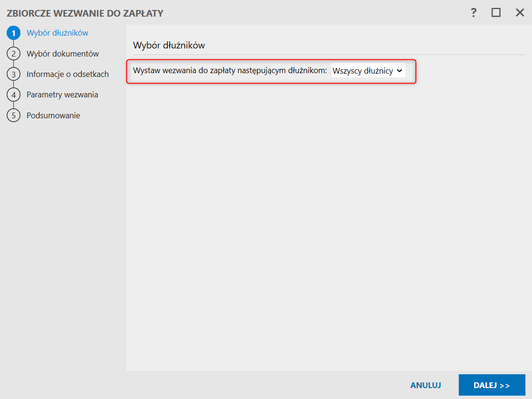Open the Informacje o odsetkach step
The height and width of the screenshot is (399, 532).
point(67,74)
